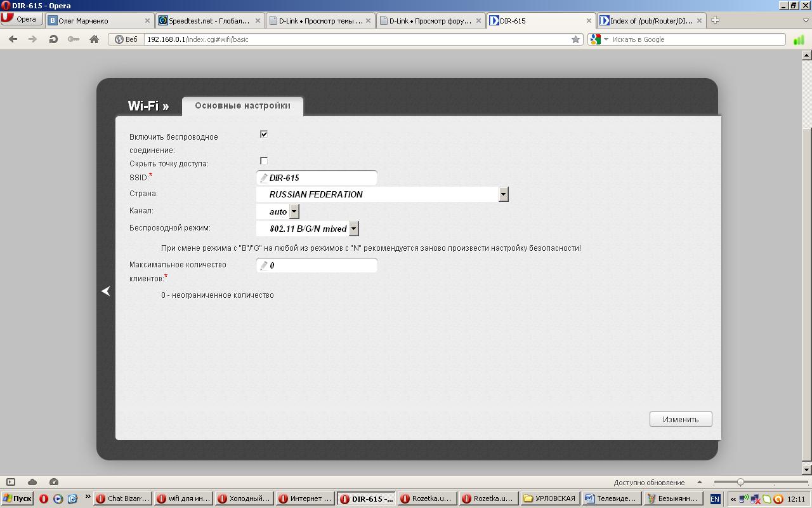Launch Opera from the quick launch bar

(44, 498)
